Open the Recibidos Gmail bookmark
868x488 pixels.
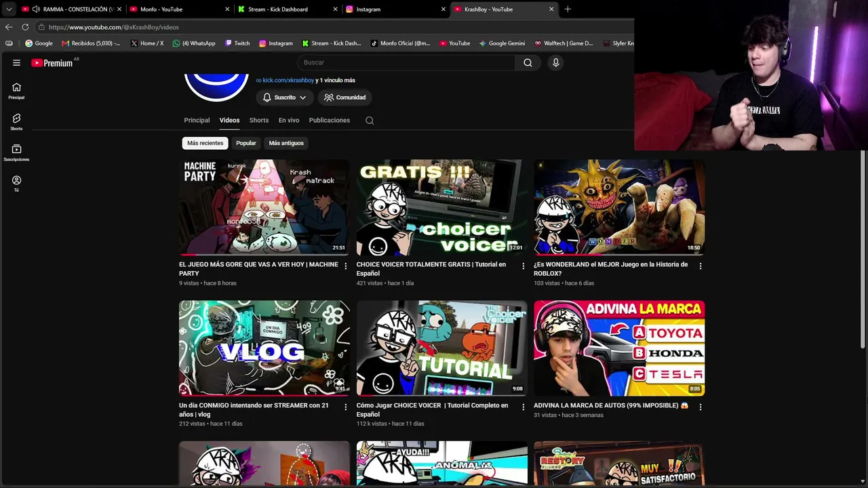coord(91,43)
